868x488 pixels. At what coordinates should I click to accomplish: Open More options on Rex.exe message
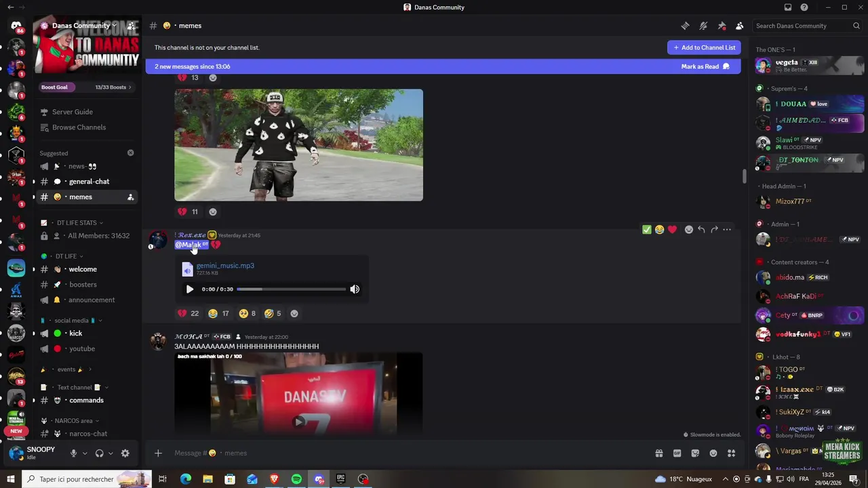727,230
